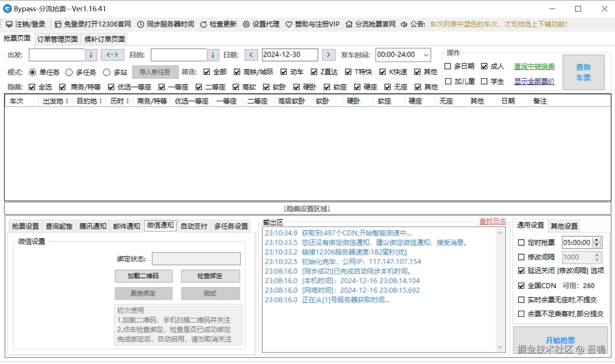Go to next date with right arrow
The width and height of the screenshot is (615, 364).
[328, 55]
